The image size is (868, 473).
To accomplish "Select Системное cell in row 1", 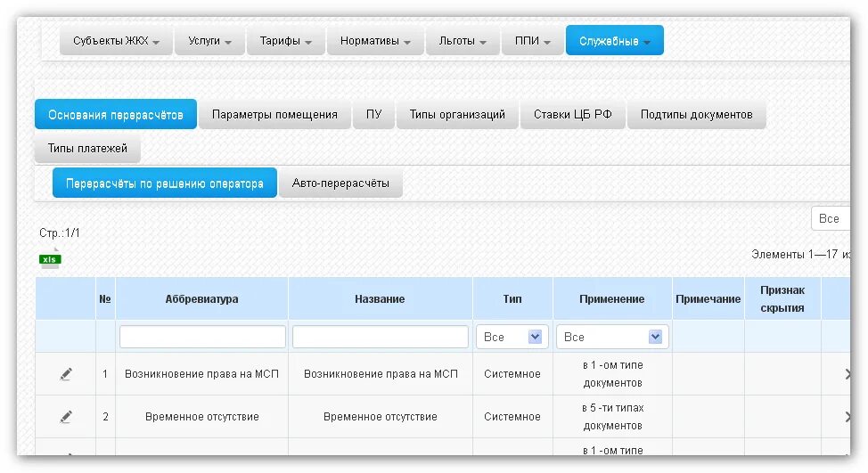I will click(512, 374).
